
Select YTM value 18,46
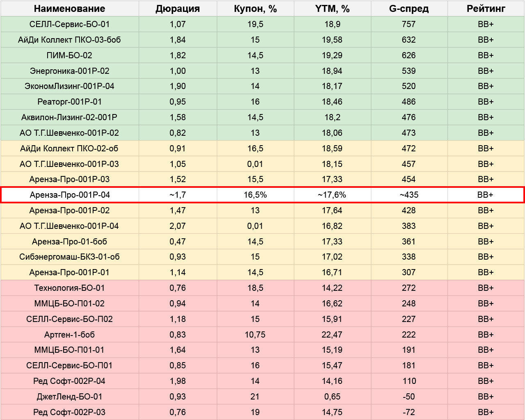332,102
